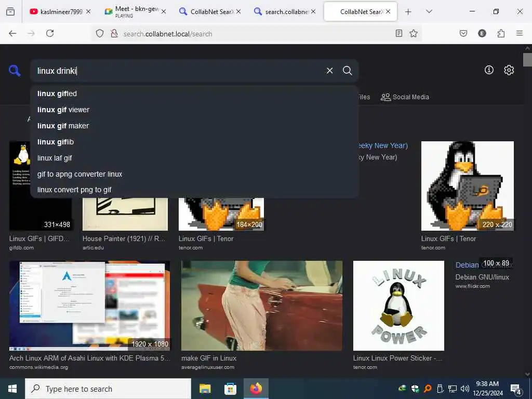Screen dimensions: 532x399
Task: Open the Social Media category
Action: (x=405, y=97)
